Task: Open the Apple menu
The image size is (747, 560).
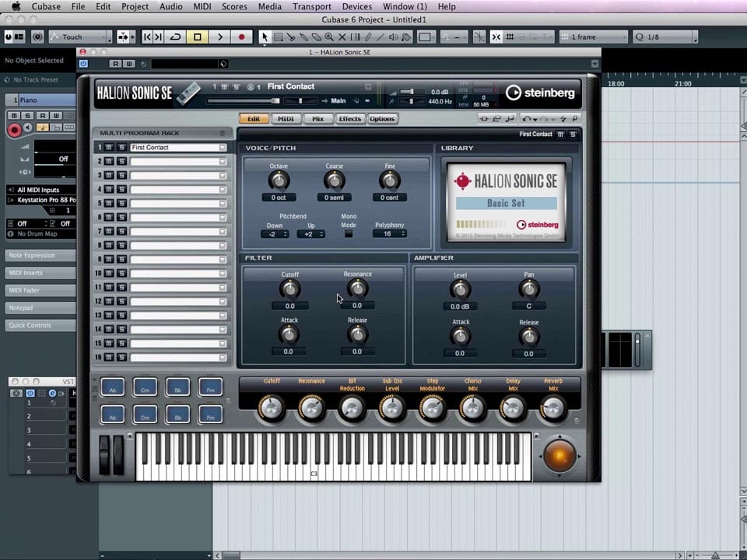Action: click(x=16, y=7)
